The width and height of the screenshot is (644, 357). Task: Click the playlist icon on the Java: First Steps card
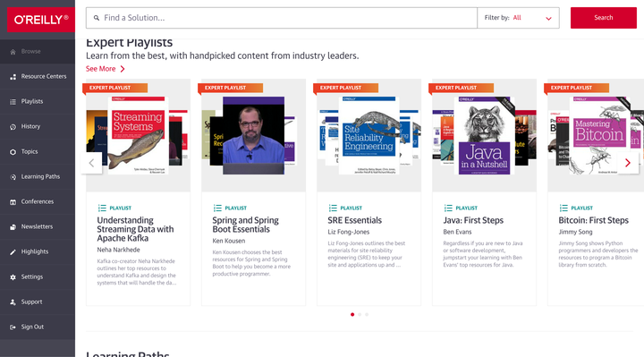click(x=448, y=208)
